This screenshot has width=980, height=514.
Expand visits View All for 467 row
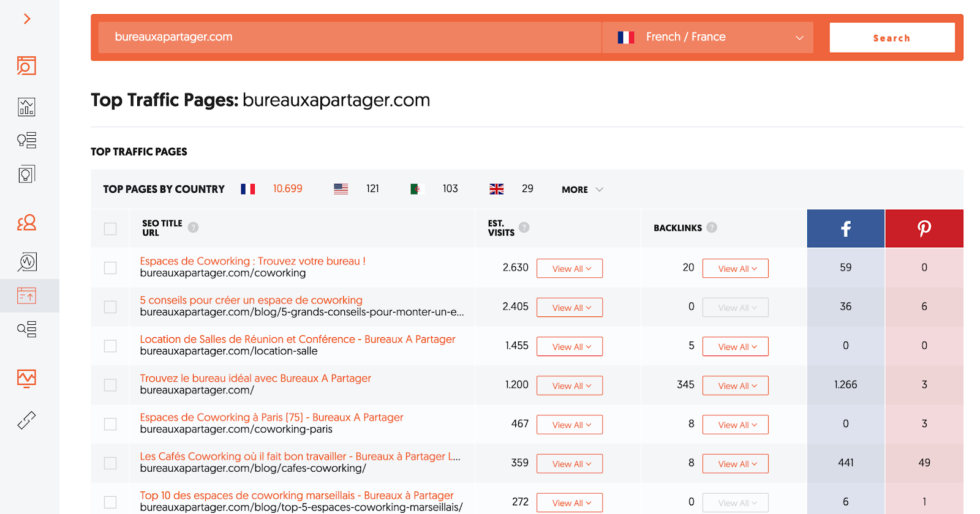pos(570,425)
